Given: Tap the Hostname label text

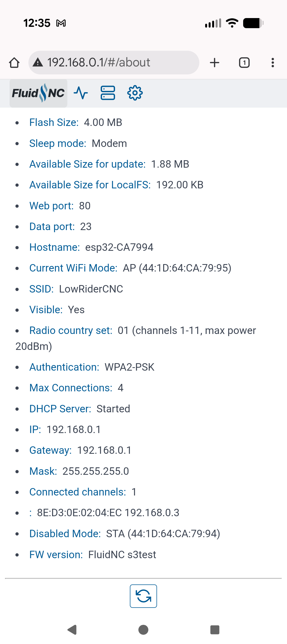Looking at the screenshot, I should 54,247.
